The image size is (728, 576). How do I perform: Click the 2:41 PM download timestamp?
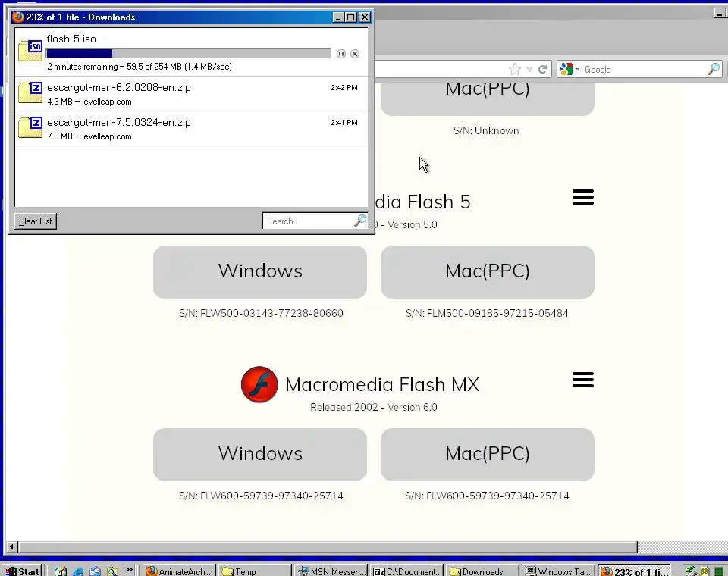[344, 122]
